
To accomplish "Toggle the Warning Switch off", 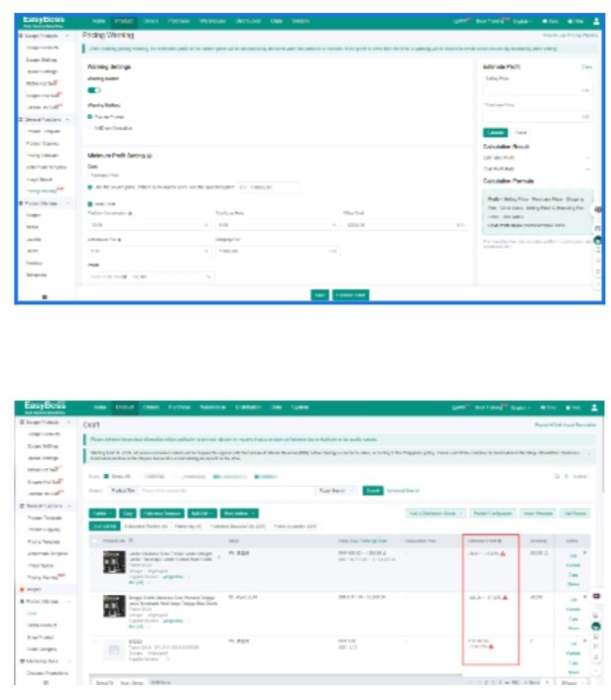I will (94, 90).
